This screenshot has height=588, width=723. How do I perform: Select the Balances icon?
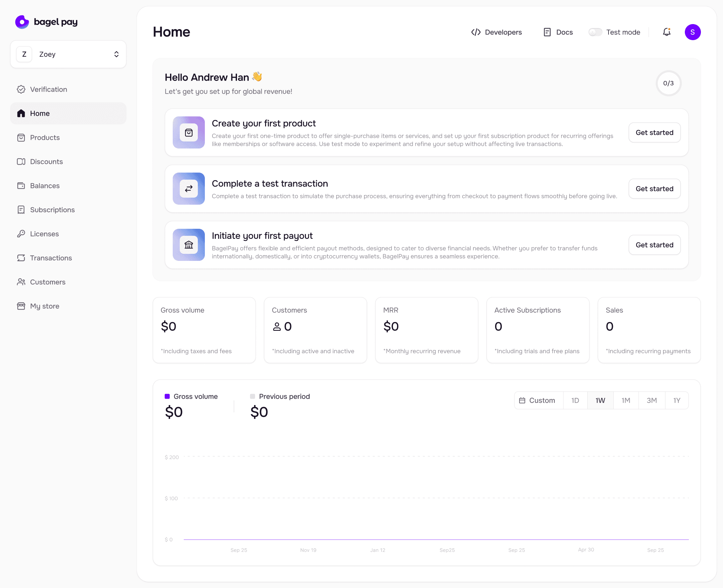[x=21, y=186]
